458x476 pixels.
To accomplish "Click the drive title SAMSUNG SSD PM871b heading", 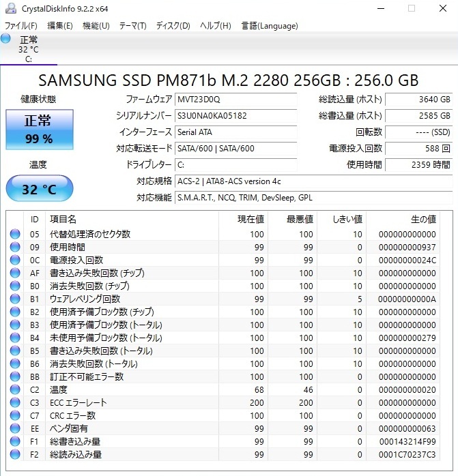I will pos(229,80).
